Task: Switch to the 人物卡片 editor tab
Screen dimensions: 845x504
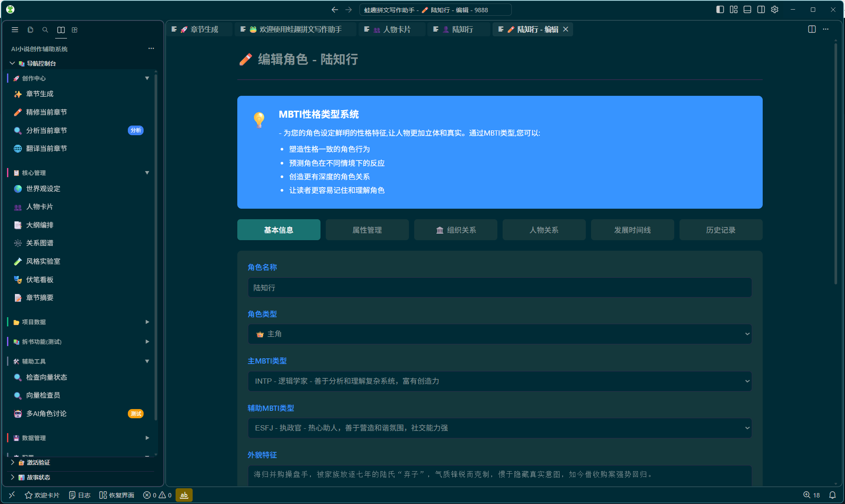Action: pos(392,29)
